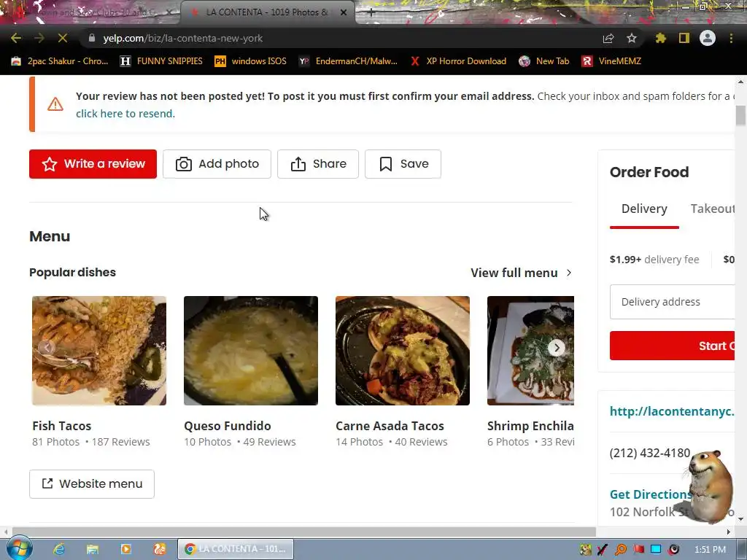Open the 2pac Shakur bookmark
Viewport: 747px width, 560px height.
[x=60, y=61]
